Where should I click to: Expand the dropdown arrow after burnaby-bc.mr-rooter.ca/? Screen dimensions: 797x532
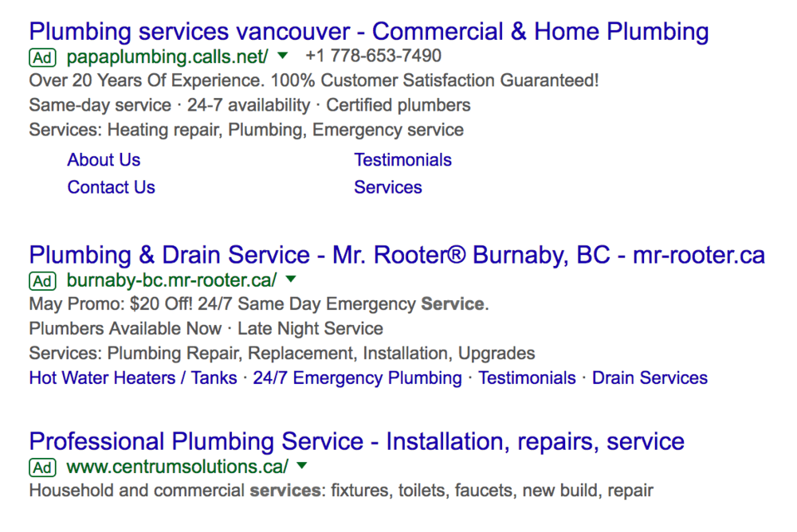click(x=291, y=279)
